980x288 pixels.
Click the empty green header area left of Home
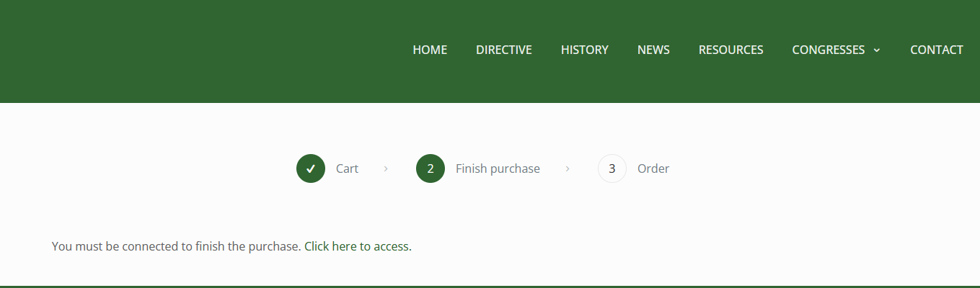pyautogui.click(x=180, y=50)
